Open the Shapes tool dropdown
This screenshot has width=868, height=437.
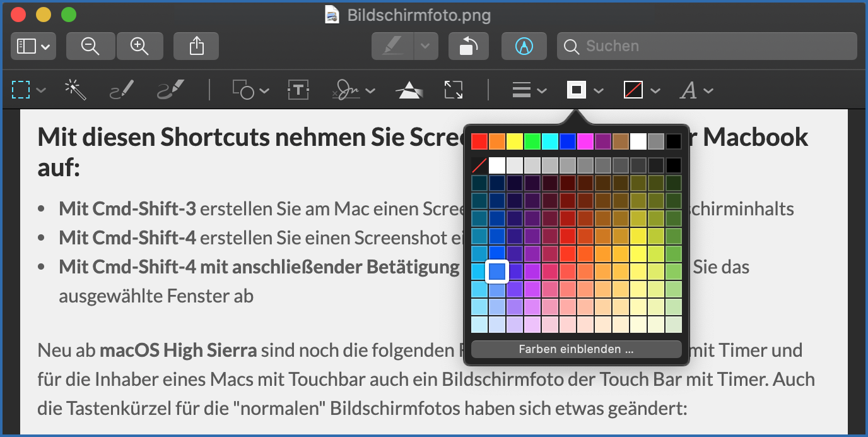coord(250,90)
